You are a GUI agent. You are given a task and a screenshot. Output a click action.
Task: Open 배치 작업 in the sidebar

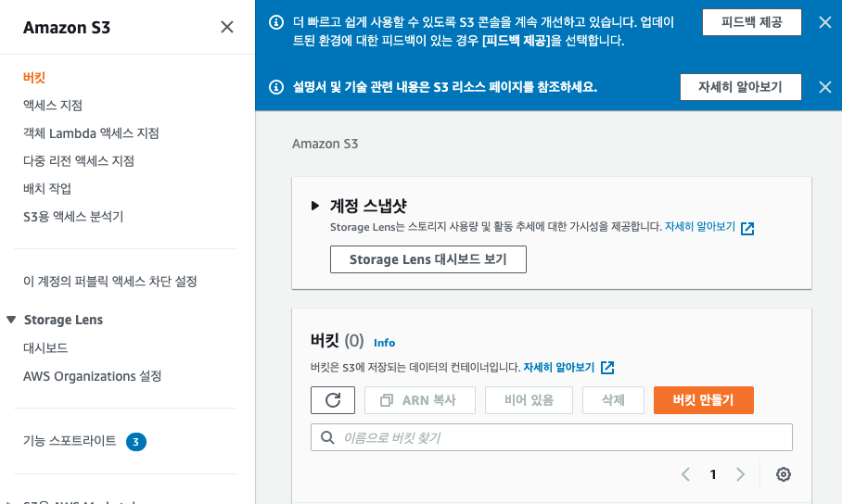point(47,189)
